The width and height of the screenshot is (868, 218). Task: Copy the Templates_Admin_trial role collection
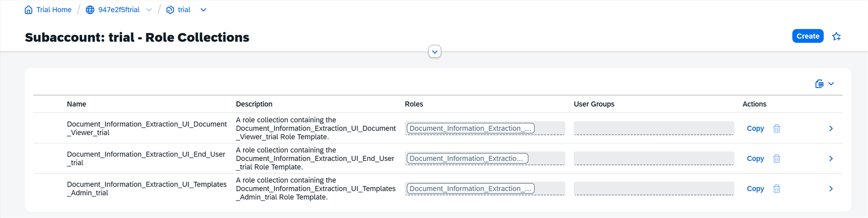(x=755, y=189)
